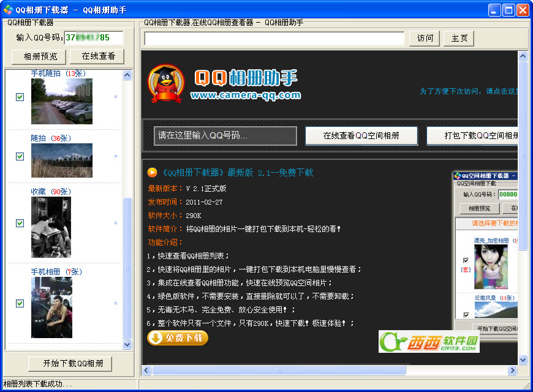Click the 在线查看 button

tap(97, 56)
